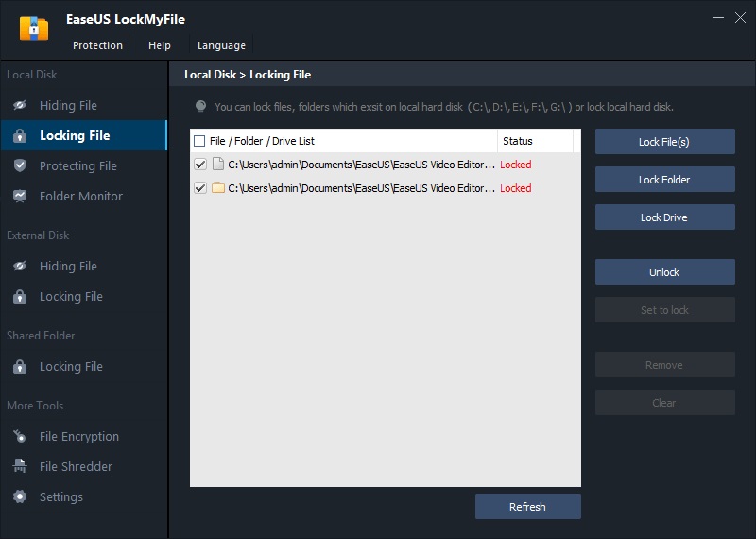Click the folder icon in second locked row

[x=218, y=188]
